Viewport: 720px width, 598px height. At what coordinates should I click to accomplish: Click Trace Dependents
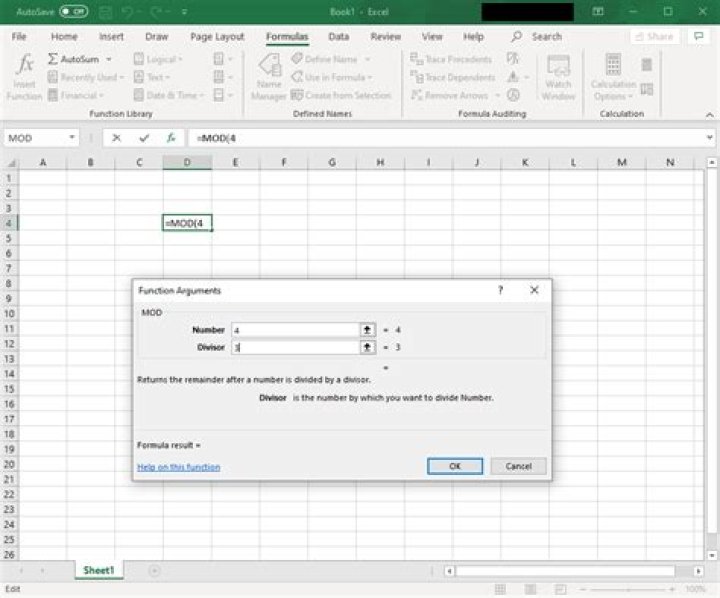pyautogui.click(x=453, y=77)
